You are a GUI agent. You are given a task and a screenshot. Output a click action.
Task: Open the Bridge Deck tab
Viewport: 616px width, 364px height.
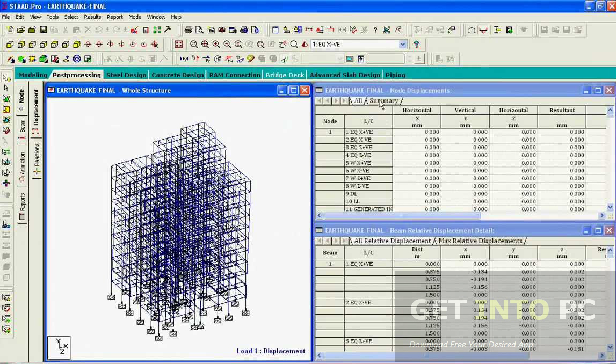(x=285, y=75)
